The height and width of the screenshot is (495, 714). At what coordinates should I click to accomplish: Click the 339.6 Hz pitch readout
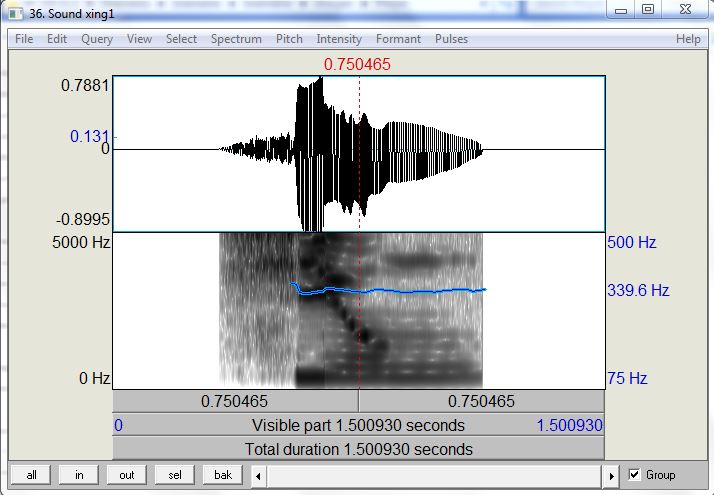[638, 290]
